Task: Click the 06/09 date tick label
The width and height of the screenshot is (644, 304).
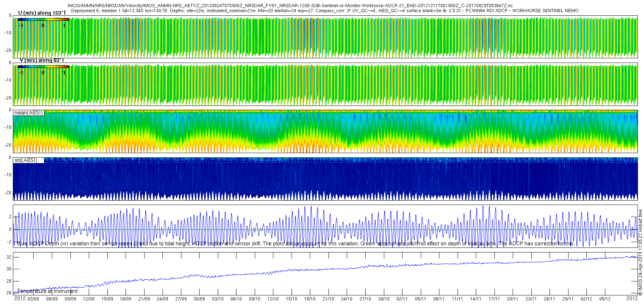Action: [x=52, y=299]
